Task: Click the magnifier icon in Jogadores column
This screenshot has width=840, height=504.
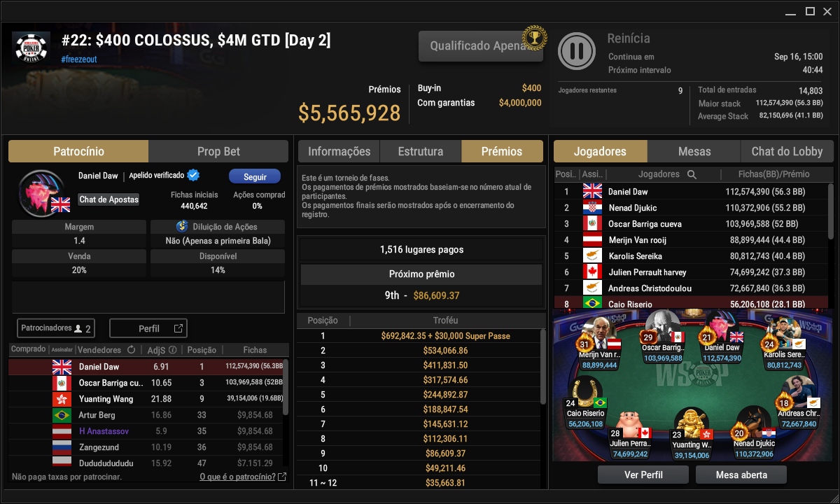Action: [692, 174]
